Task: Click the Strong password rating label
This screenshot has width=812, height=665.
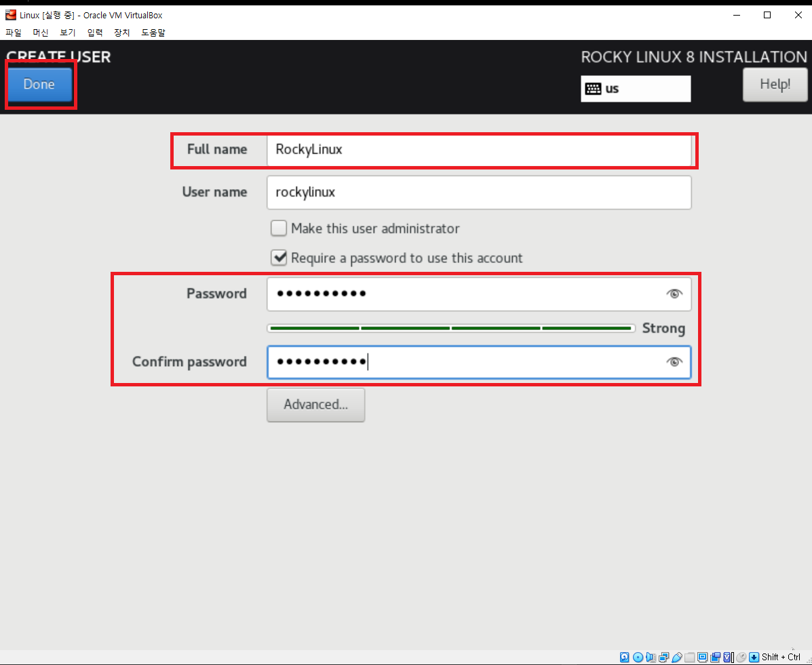Action: 663,329
